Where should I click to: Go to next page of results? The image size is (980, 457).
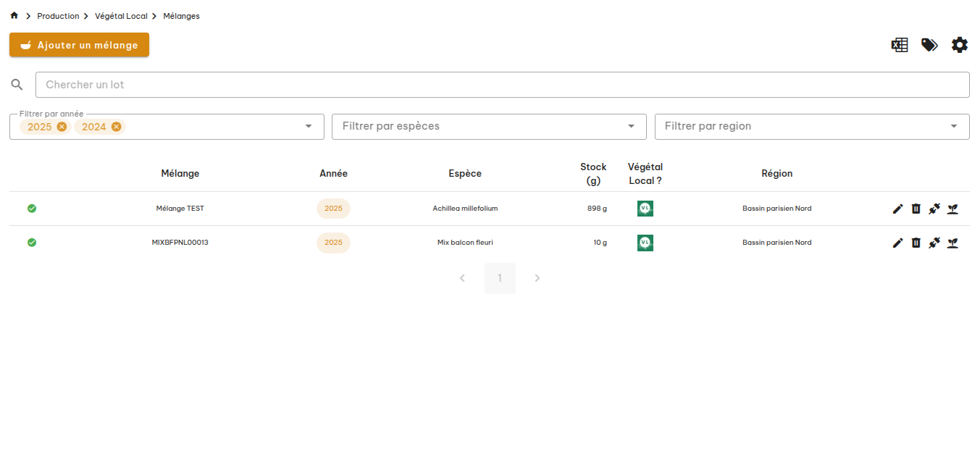[x=537, y=278]
